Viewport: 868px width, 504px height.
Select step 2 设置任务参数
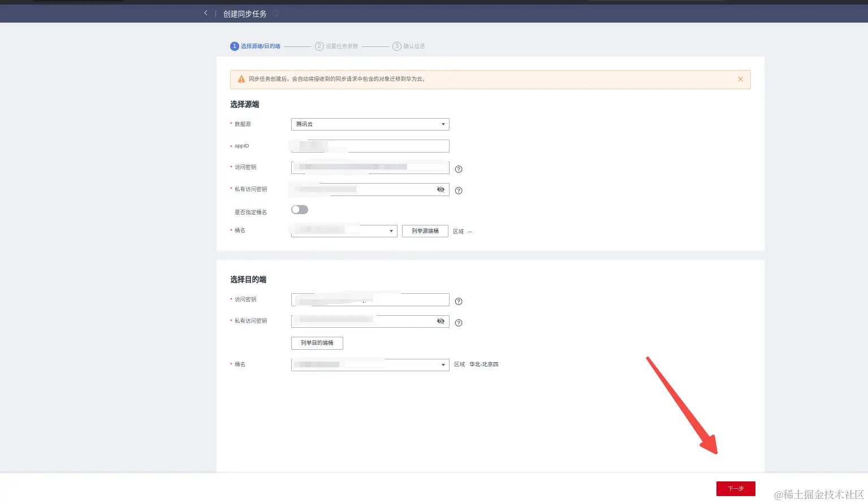(x=336, y=46)
